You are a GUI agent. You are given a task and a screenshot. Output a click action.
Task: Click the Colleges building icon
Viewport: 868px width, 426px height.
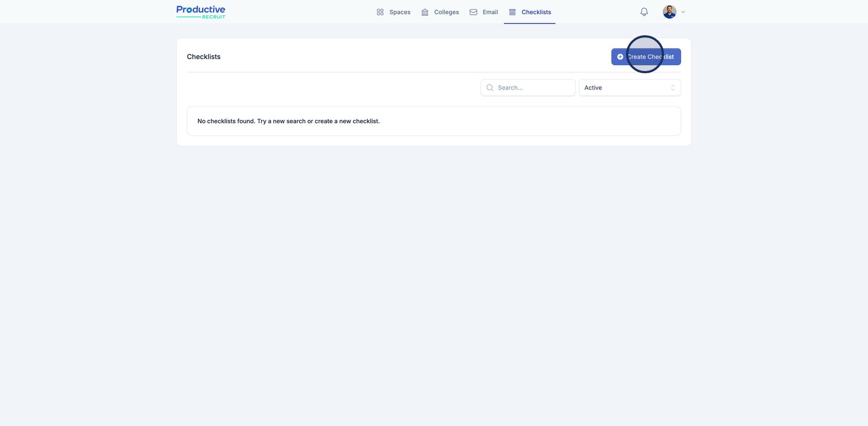point(425,12)
